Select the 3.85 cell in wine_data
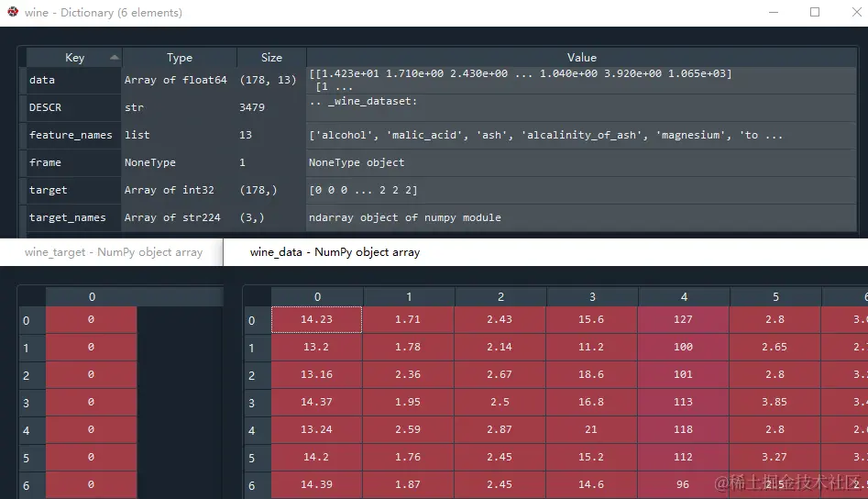The image size is (868, 499). click(775, 403)
